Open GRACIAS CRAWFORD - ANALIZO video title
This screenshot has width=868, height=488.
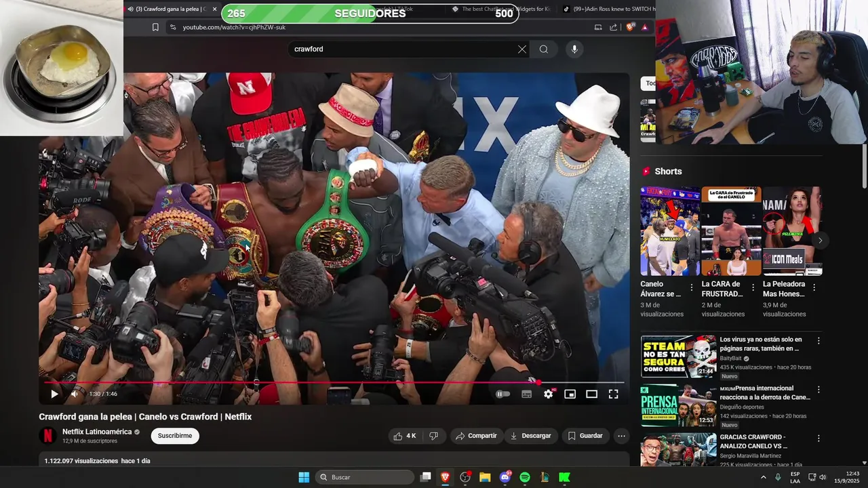(753, 441)
